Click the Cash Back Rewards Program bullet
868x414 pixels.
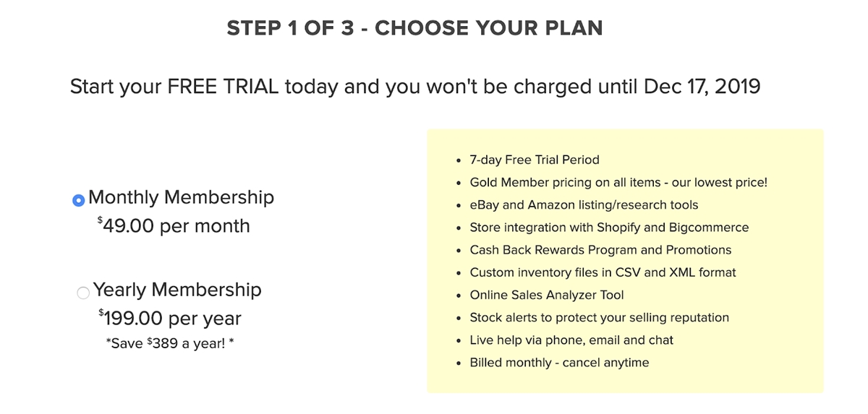coord(600,250)
